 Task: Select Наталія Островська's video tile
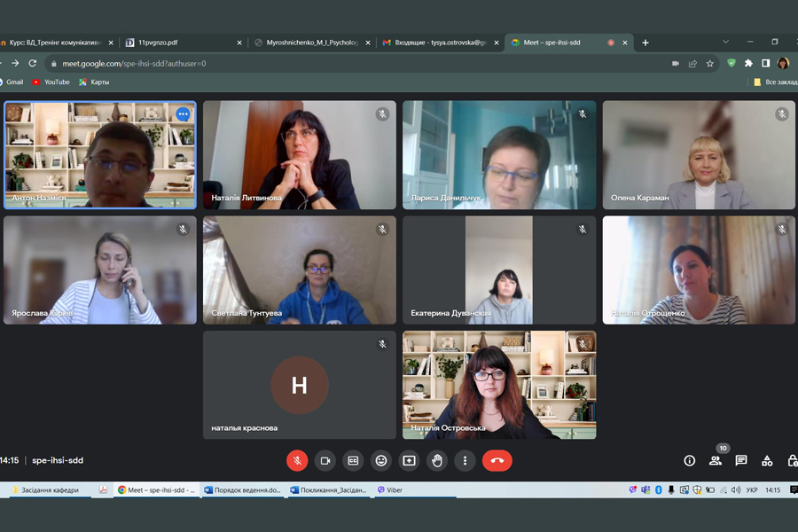pos(499,385)
